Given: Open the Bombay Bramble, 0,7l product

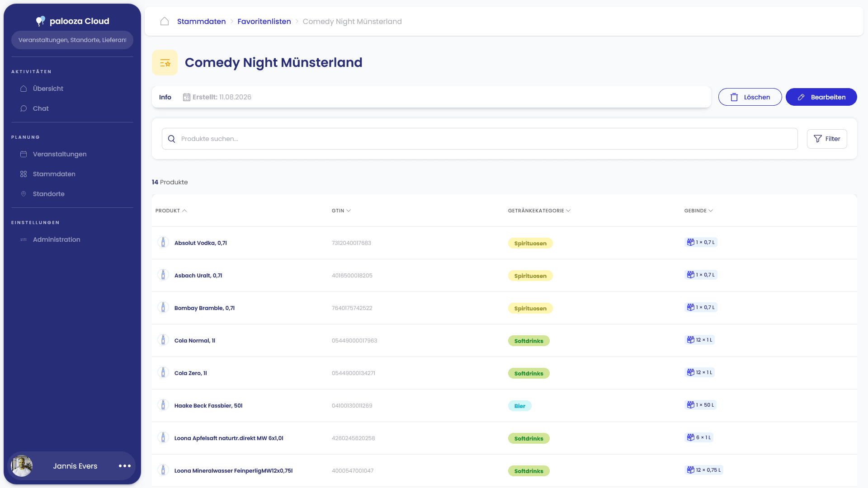Looking at the screenshot, I should point(204,308).
